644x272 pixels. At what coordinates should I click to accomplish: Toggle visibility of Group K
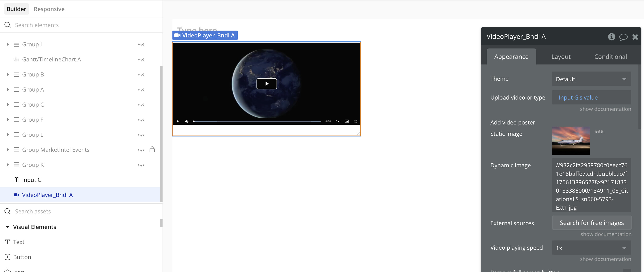click(x=141, y=165)
